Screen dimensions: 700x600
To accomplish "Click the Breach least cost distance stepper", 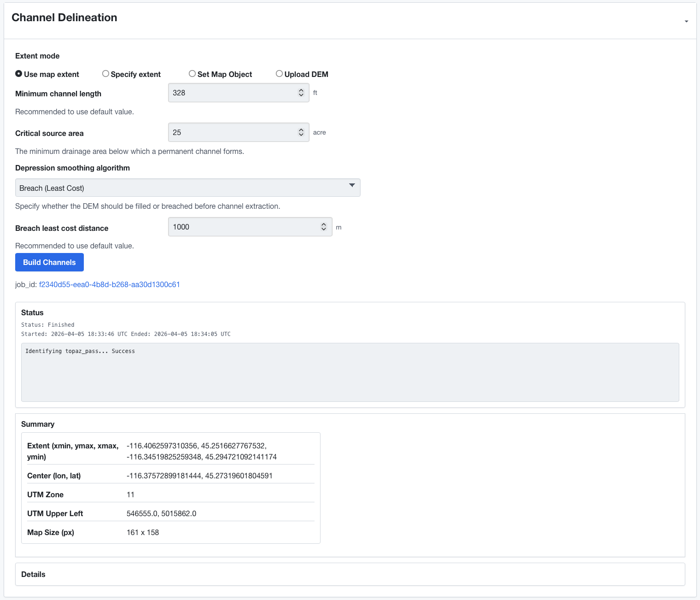I will coord(324,227).
